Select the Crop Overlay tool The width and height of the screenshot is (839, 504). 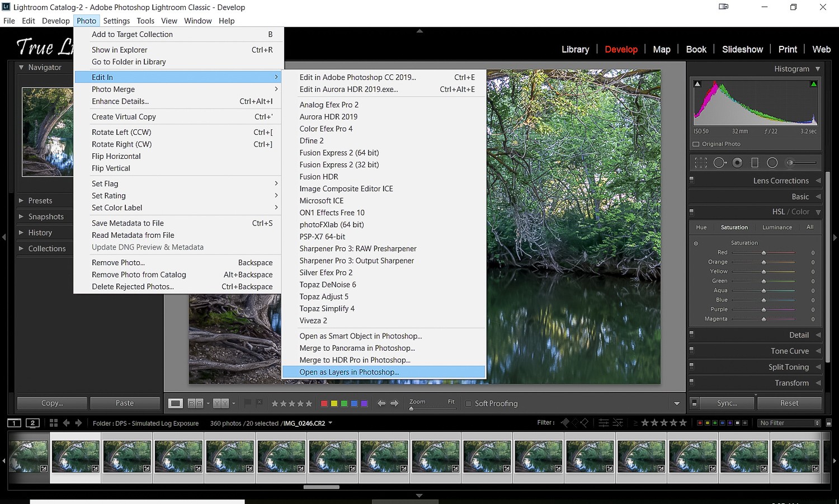(x=701, y=162)
